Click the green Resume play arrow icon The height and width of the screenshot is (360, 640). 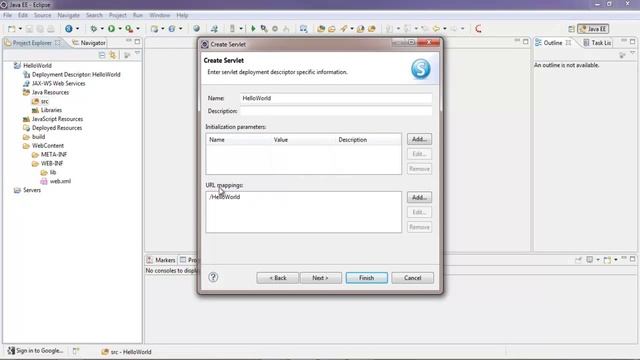pyautogui.click(x=253, y=29)
